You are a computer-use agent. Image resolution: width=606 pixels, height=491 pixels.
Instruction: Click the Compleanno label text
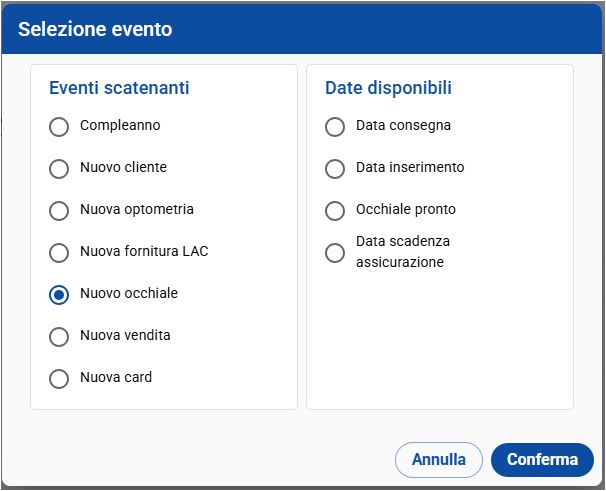pyautogui.click(x=120, y=125)
